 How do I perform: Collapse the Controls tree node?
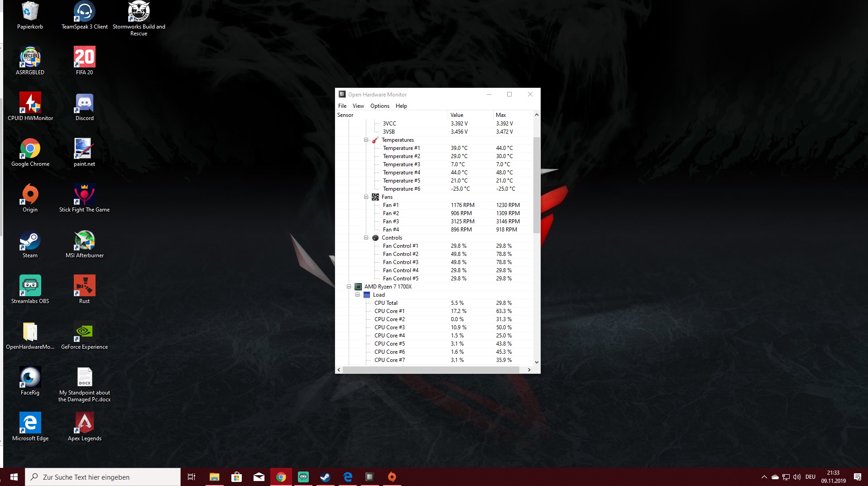tap(366, 238)
